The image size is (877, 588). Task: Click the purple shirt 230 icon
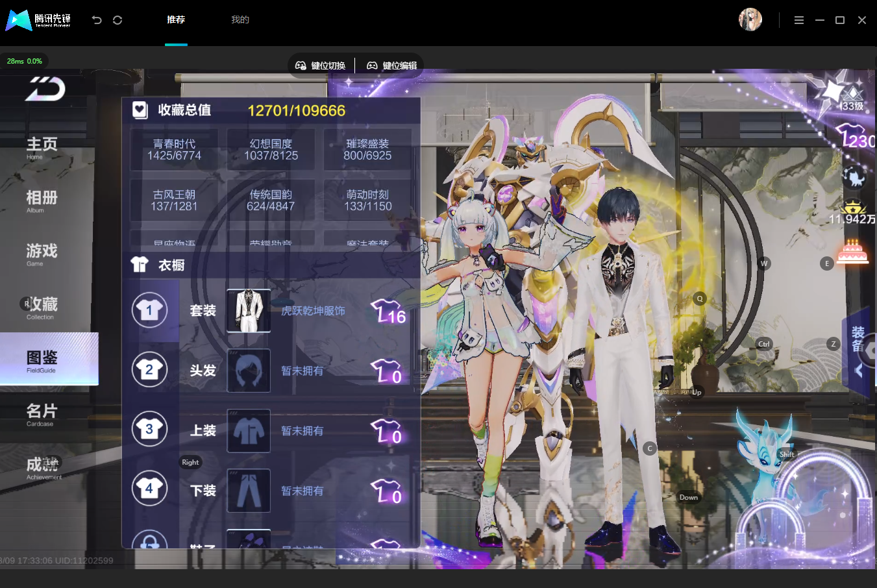pos(856,137)
